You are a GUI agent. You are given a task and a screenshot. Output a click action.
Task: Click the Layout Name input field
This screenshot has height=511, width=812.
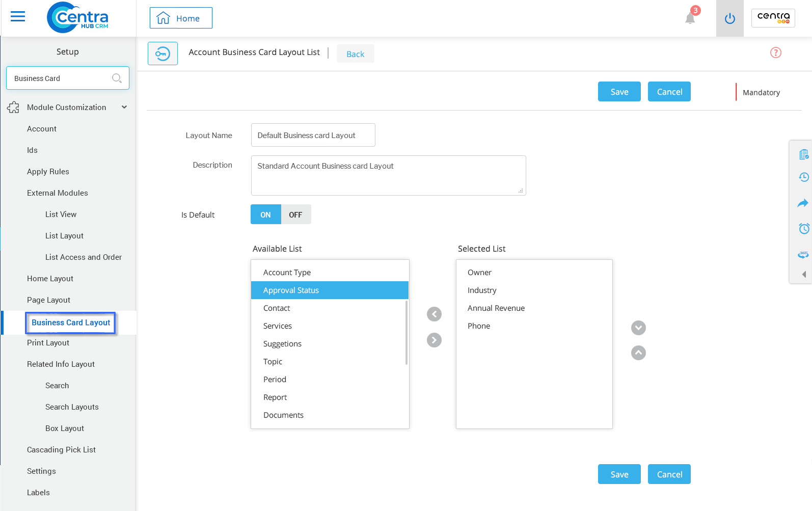coord(313,135)
